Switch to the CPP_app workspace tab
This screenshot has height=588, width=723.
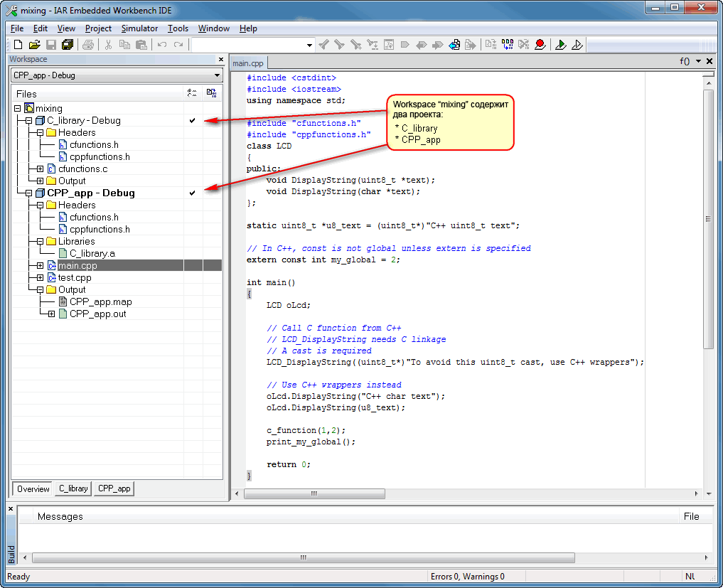click(114, 488)
